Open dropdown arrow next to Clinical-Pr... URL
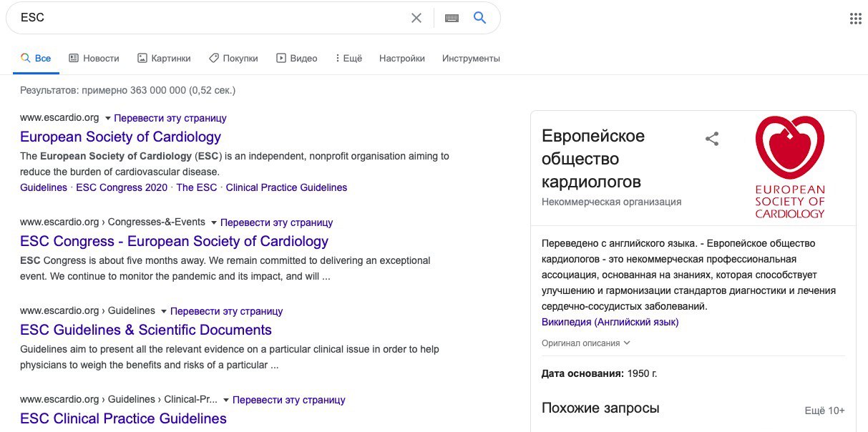Viewport: 868px width, 432px height. [226, 400]
